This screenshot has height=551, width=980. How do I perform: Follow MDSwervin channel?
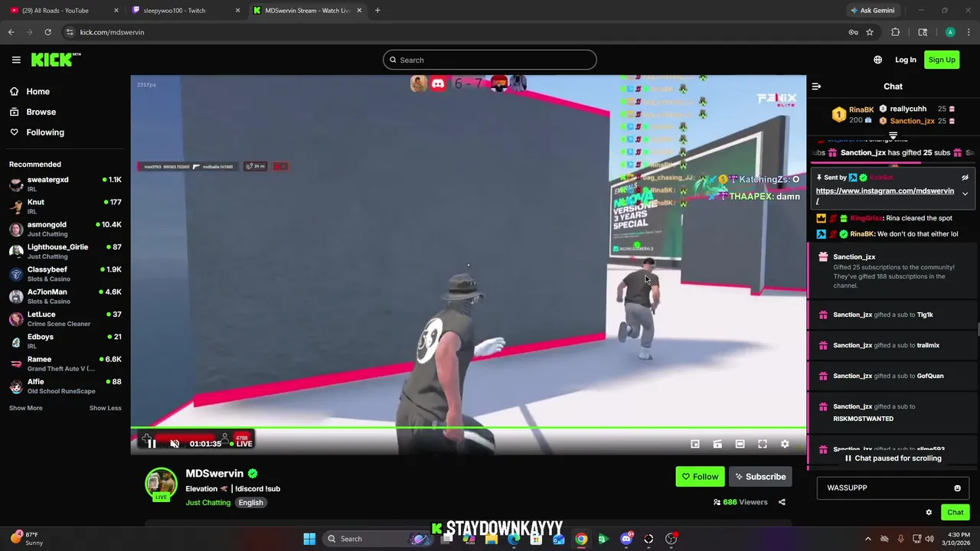pyautogui.click(x=700, y=477)
